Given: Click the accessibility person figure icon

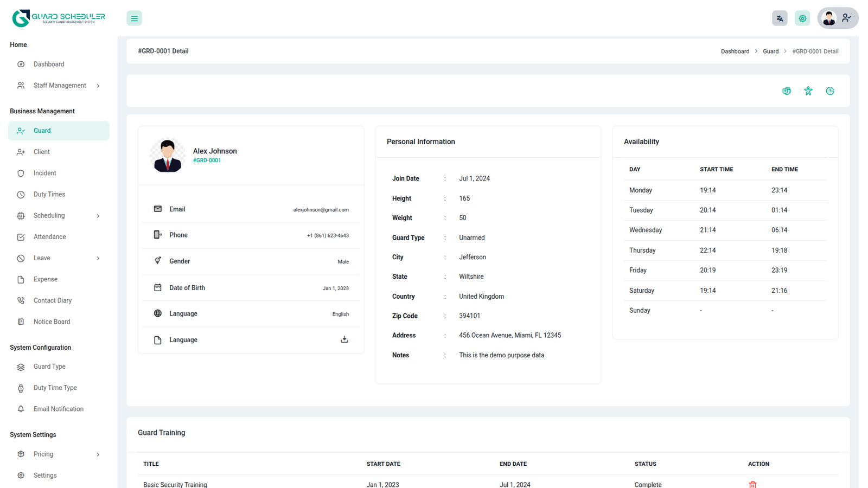Looking at the screenshot, I should (808, 91).
